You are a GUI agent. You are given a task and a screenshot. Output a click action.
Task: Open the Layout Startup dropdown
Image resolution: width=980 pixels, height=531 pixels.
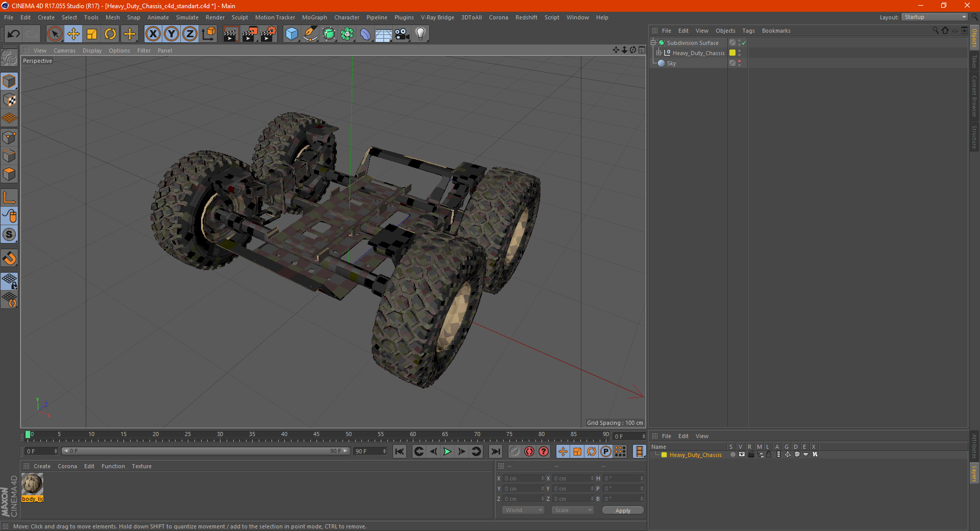click(x=935, y=17)
